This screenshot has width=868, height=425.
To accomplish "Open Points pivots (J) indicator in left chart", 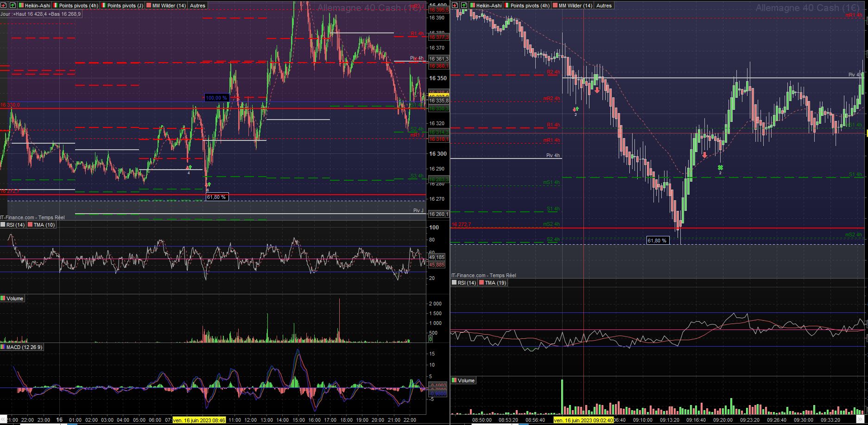I will coord(123,6).
